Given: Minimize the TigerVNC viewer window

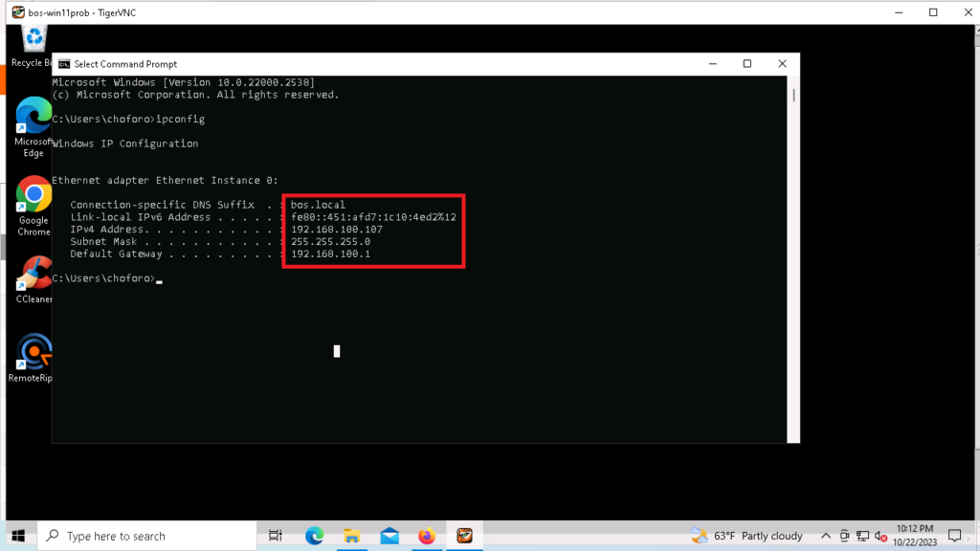Looking at the screenshot, I should tap(899, 12).
